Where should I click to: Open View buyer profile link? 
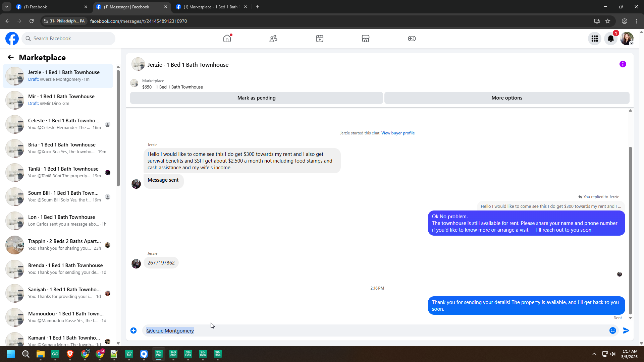coord(398,133)
